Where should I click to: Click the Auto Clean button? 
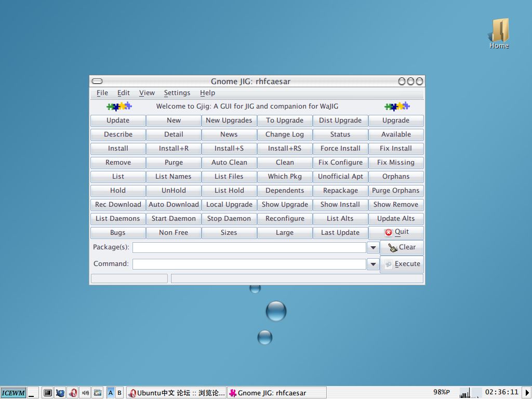click(x=229, y=163)
